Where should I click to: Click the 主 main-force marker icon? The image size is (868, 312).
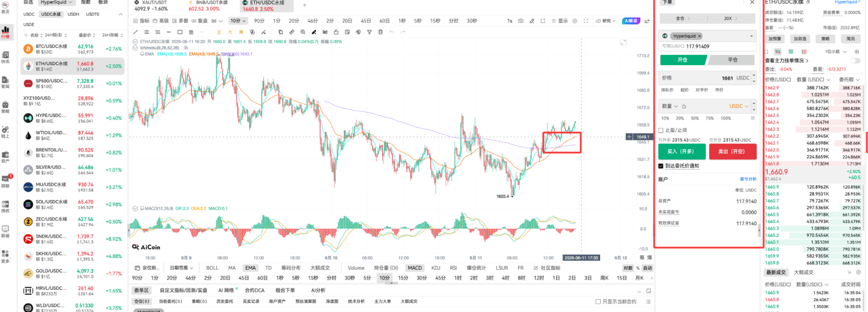[219, 32]
